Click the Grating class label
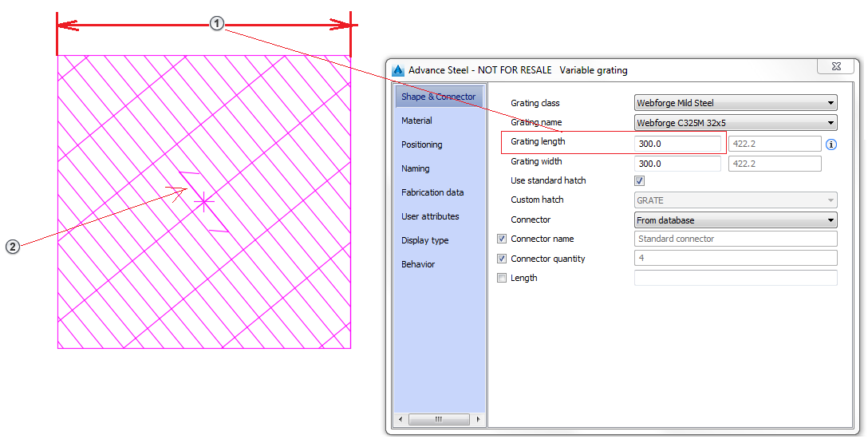The image size is (868, 443). tap(535, 103)
